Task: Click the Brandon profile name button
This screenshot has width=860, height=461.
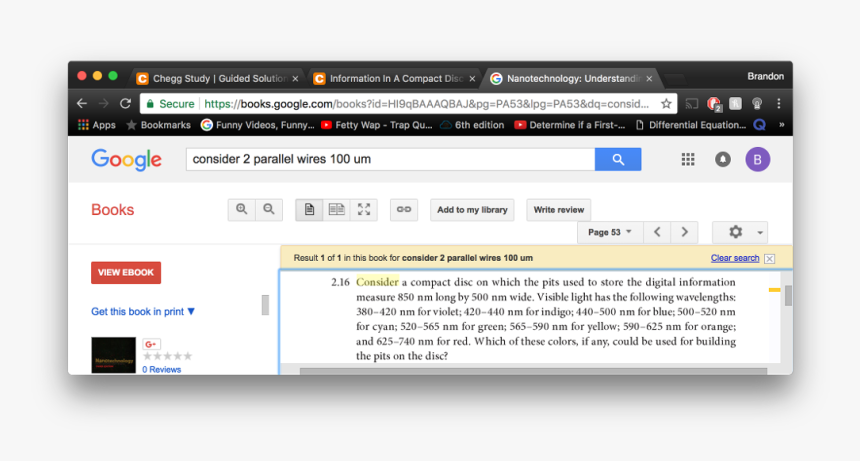Action: pyautogui.click(x=766, y=76)
